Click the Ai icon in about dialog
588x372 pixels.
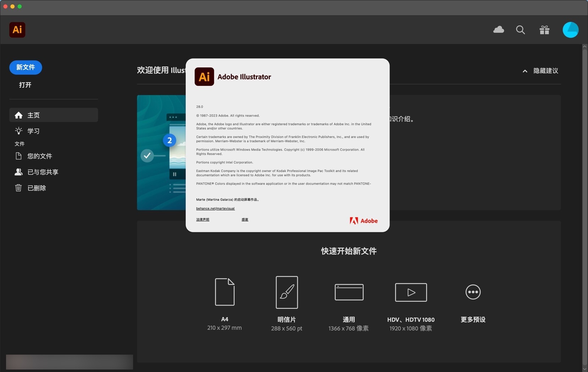tap(204, 77)
